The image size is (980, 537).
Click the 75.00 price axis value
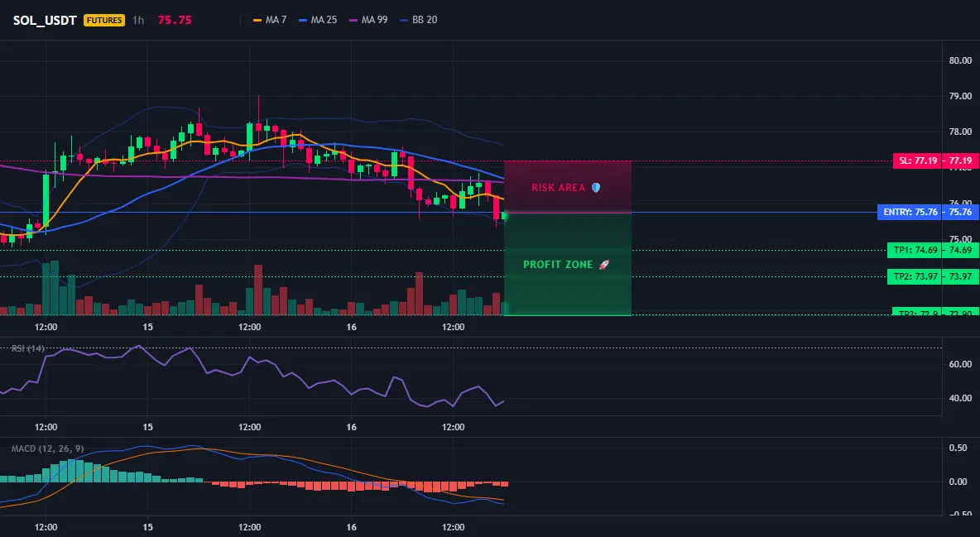tap(960, 239)
